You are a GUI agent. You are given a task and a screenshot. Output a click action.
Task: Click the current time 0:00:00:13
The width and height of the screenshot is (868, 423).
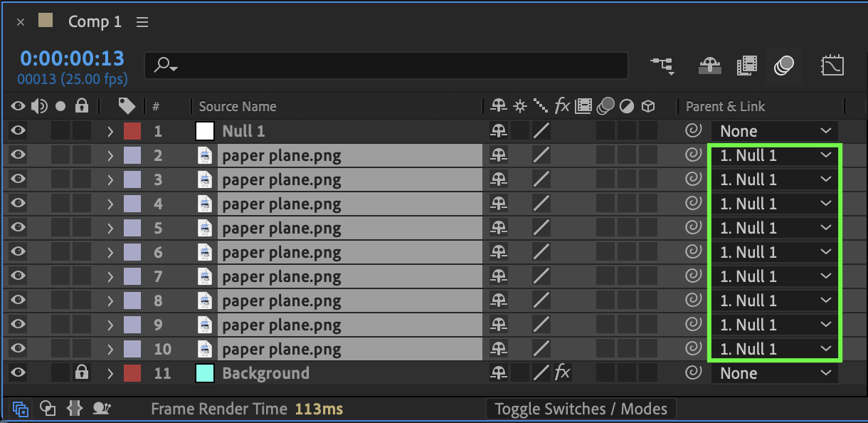point(72,58)
